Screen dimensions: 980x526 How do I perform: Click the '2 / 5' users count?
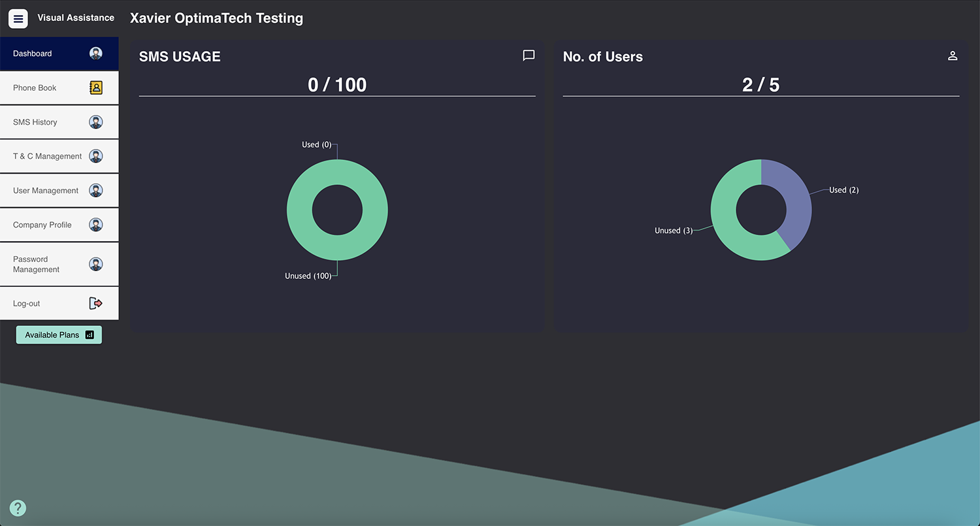(761, 85)
